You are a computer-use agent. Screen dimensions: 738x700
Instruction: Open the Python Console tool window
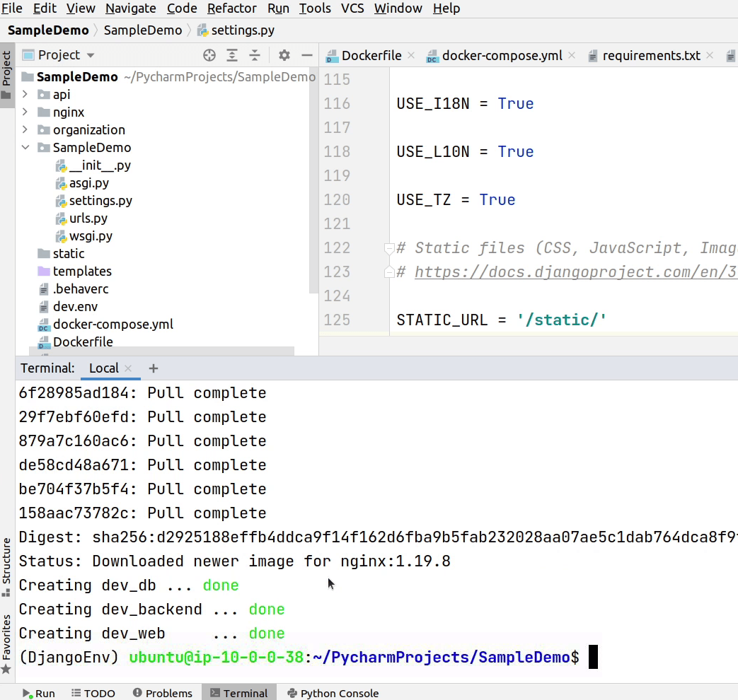coord(333,693)
